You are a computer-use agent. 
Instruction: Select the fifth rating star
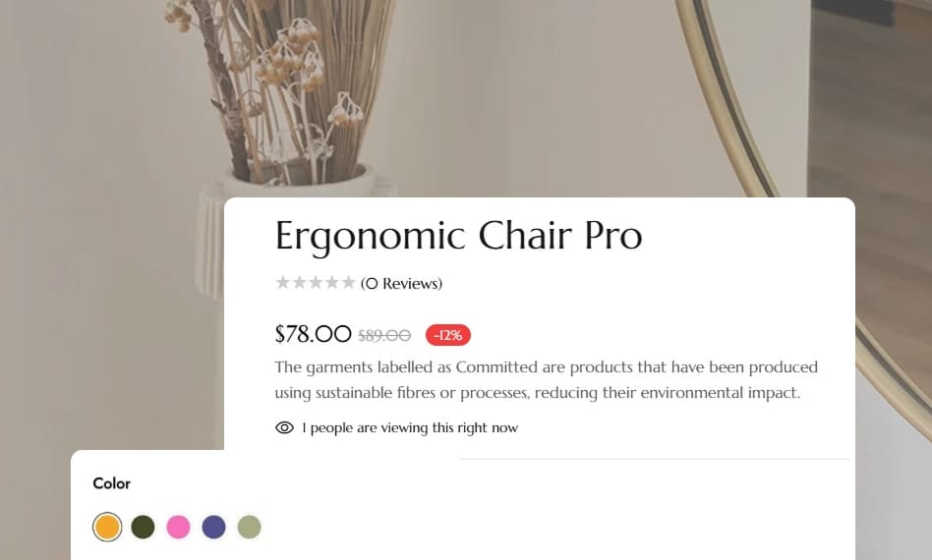point(348,283)
